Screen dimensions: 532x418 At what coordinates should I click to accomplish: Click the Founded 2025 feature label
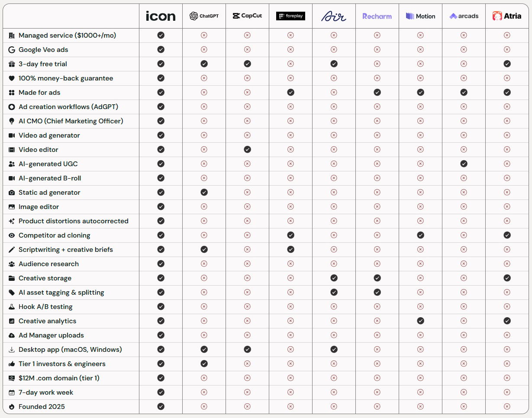coord(42,406)
